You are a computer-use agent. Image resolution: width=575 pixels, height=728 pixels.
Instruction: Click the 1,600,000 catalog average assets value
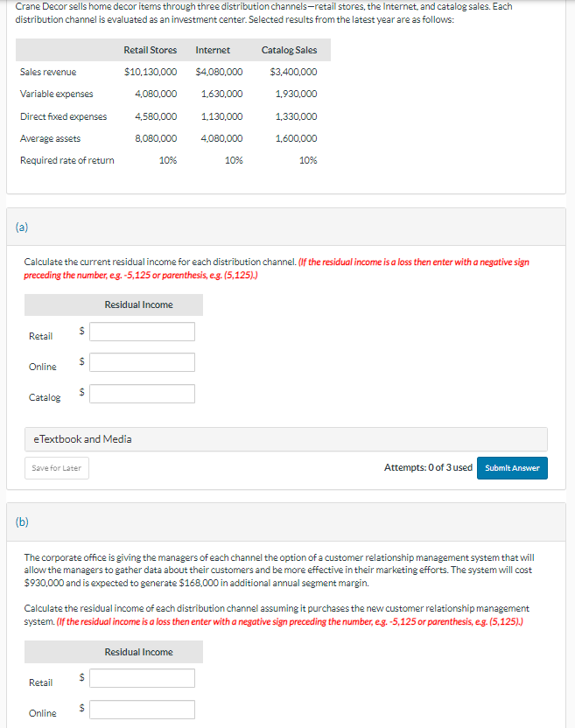[297, 138]
